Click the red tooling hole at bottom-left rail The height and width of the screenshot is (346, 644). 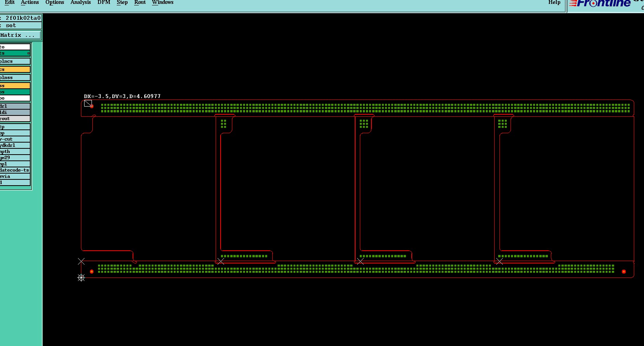[92, 272]
